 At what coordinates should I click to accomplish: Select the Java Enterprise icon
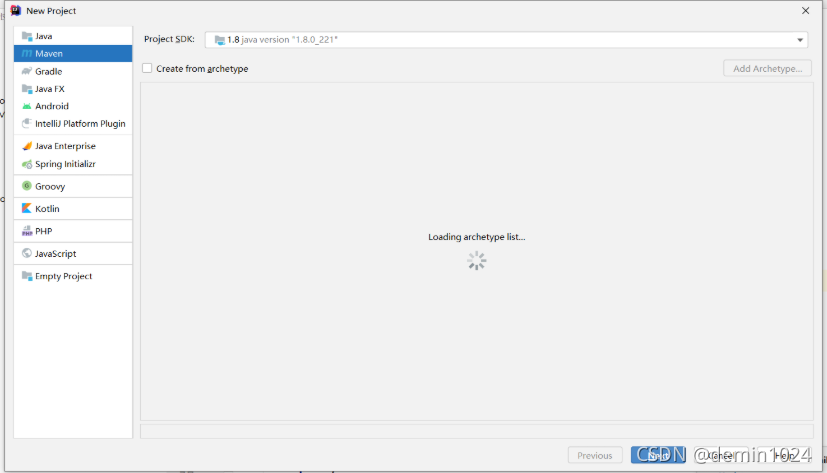tap(27, 146)
